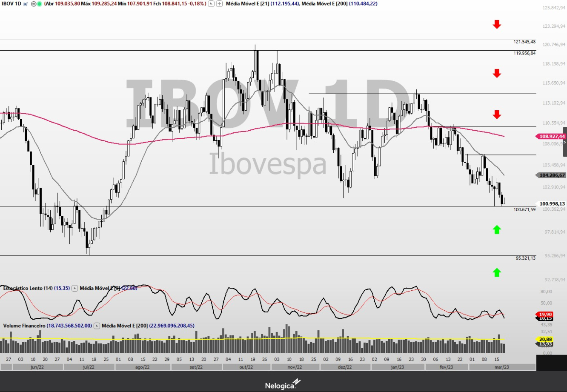Click the 125.842,94 price scale label

pyautogui.click(x=554, y=8)
